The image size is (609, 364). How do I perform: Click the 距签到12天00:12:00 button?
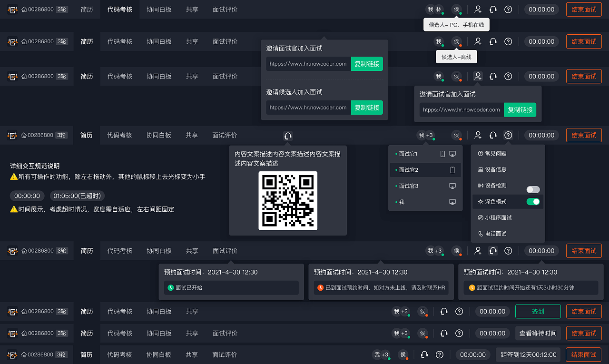(x=528, y=354)
